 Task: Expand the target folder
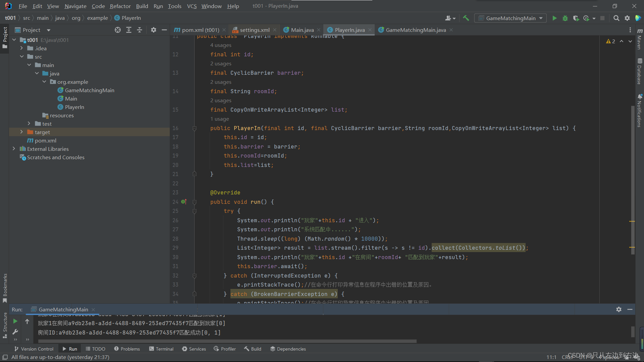pyautogui.click(x=21, y=132)
